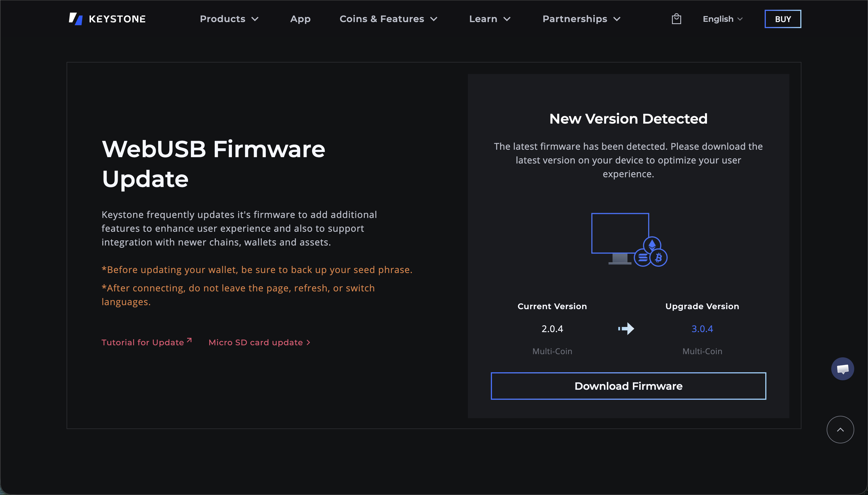Click the version upgrade arrow icon
The image size is (868, 495).
click(x=626, y=329)
